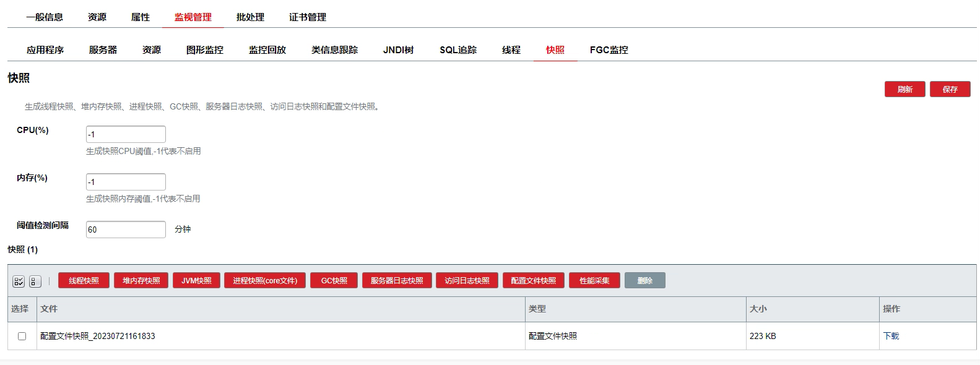Viewport: 980px width, 365px height.
Task: Switch to the FGC监控 tab
Action: [x=609, y=50]
